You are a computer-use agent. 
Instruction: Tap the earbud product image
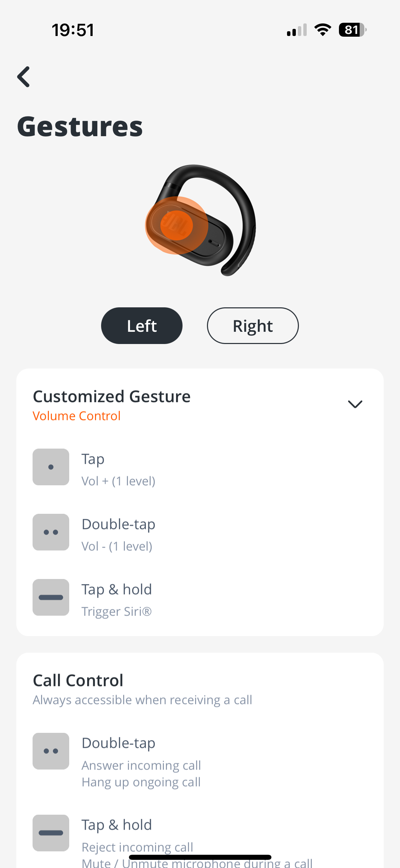201,220
